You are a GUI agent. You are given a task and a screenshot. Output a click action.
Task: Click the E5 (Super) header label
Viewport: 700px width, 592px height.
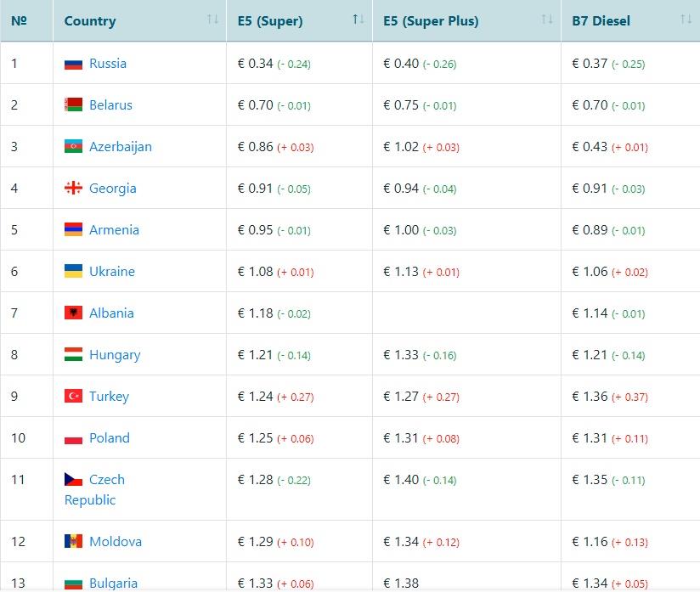270,21
